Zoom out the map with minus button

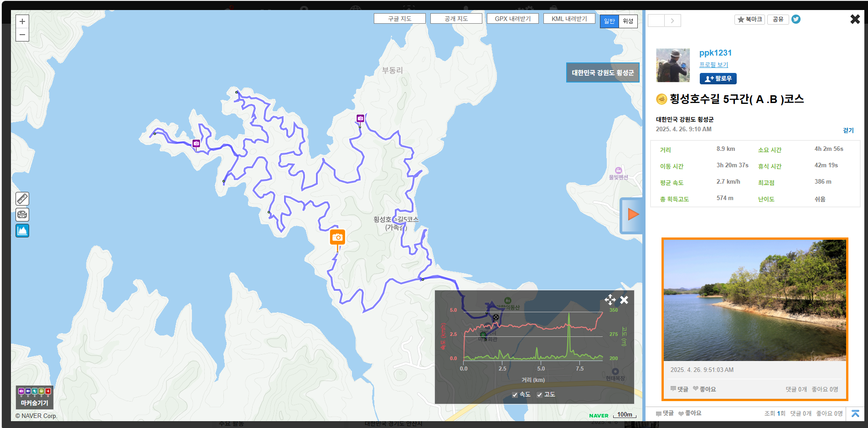pos(22,35)
